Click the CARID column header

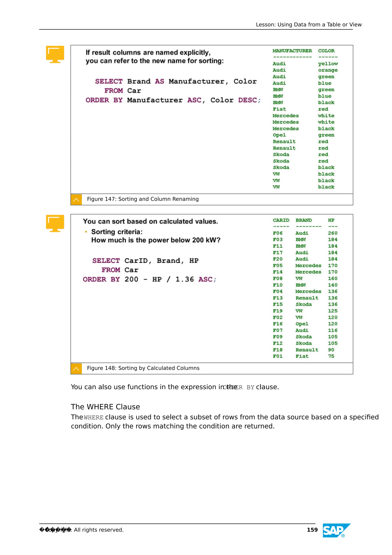(x=281, y=220)
